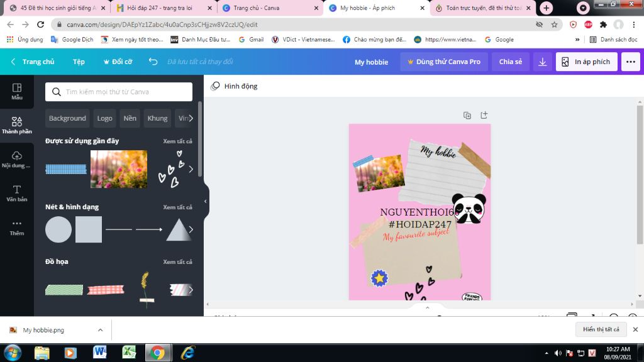This screenshot has width=644, height=362.
Task: Open Chrome profile dropdown circle in tab bar
Action: pos(583,8)
